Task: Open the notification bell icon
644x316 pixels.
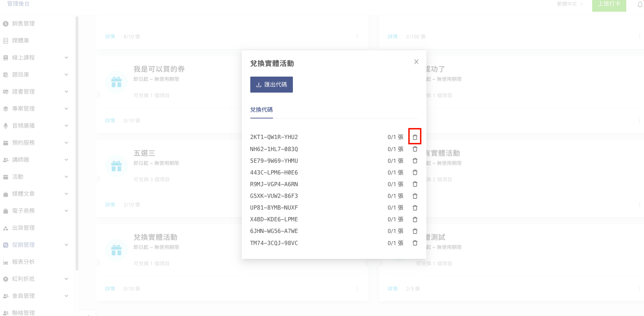Action: click(640, 4)
